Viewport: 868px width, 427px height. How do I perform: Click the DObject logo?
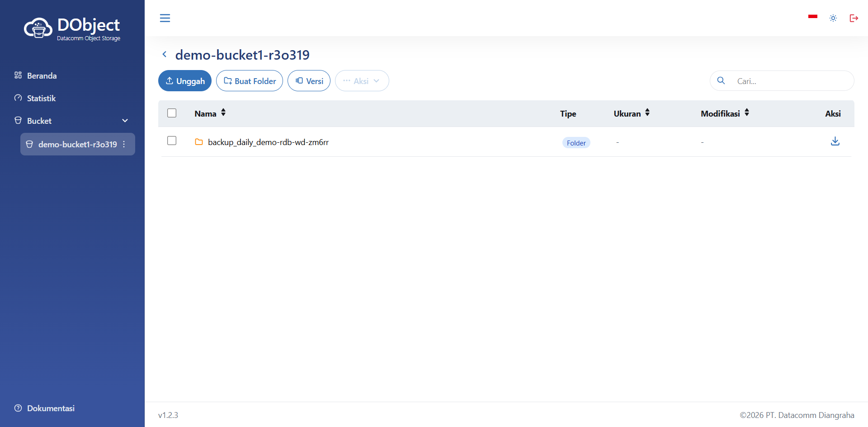point(72,28)
